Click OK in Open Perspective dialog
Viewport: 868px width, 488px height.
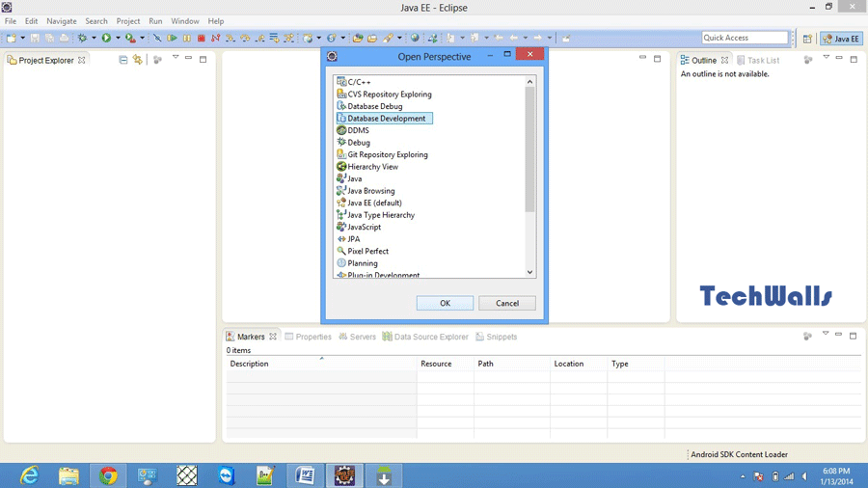(x=445, y=303)
